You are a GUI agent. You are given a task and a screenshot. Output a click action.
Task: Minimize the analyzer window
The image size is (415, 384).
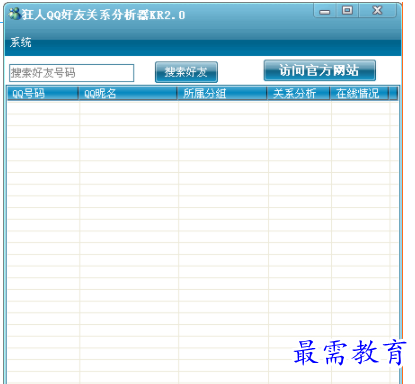(x=325, y=11)
